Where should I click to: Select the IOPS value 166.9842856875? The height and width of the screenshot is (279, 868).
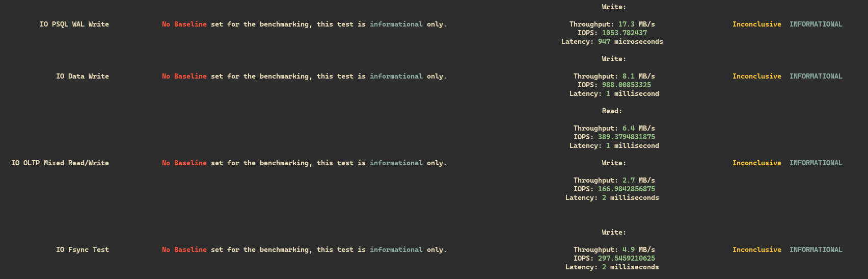click(x=626, y=189)
